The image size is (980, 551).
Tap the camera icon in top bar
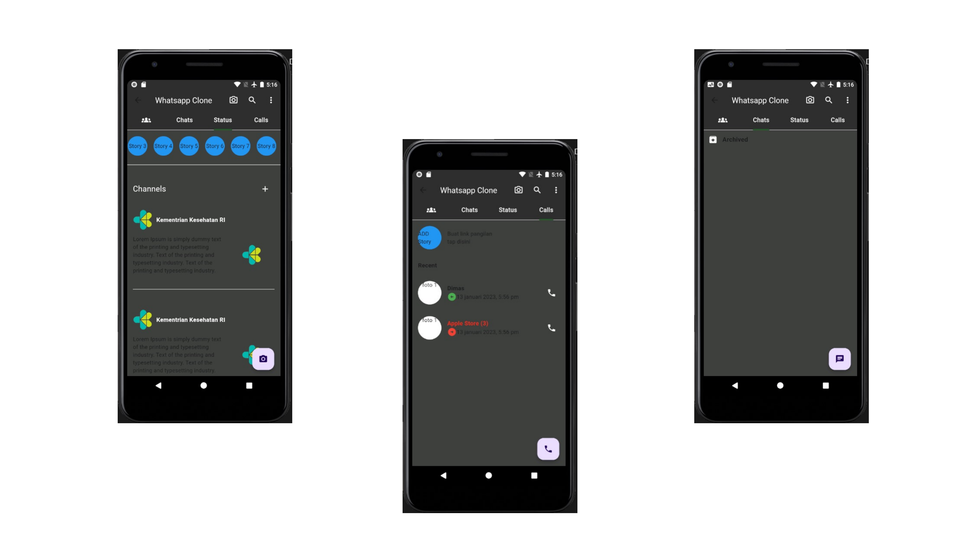coord(234,100)
